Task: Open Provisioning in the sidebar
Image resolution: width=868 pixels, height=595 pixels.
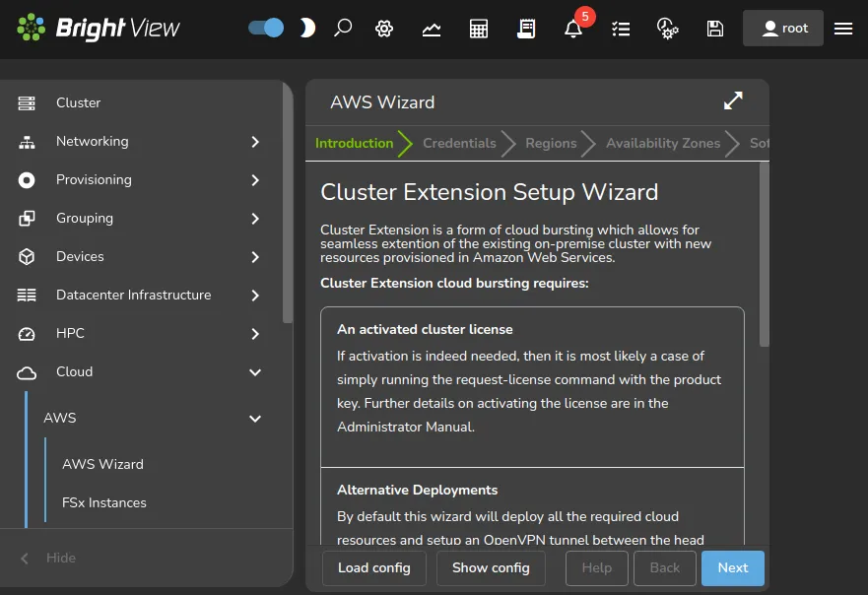Action: click(94, 180)
